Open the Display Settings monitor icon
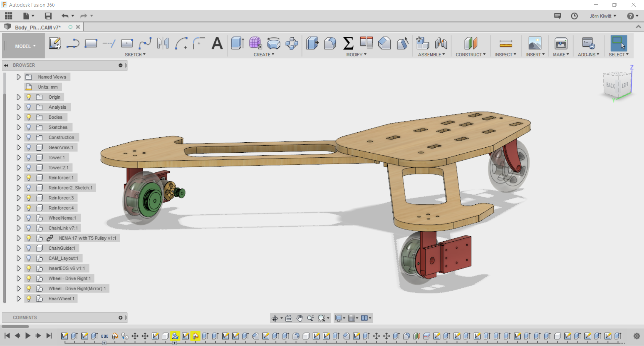 point(340,318)
